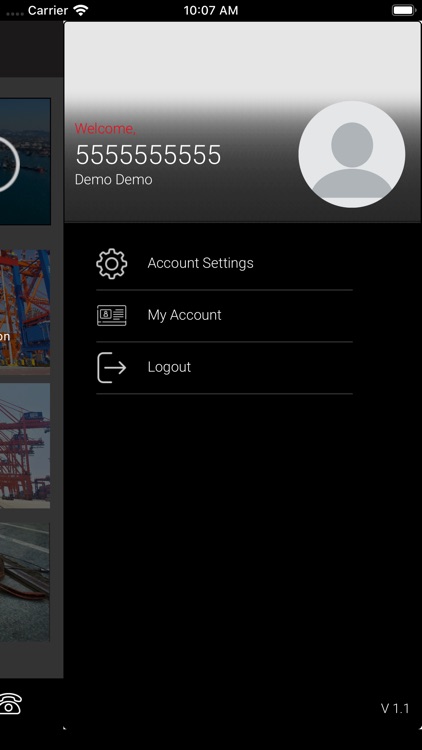Open the harbor aerial view thumbnail
Screen dimensions: 422x750
coord(25,161)
